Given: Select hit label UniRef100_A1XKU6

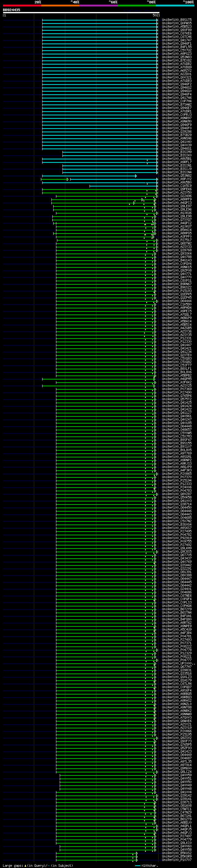Looking at the screenshot, I should (177, 213).
